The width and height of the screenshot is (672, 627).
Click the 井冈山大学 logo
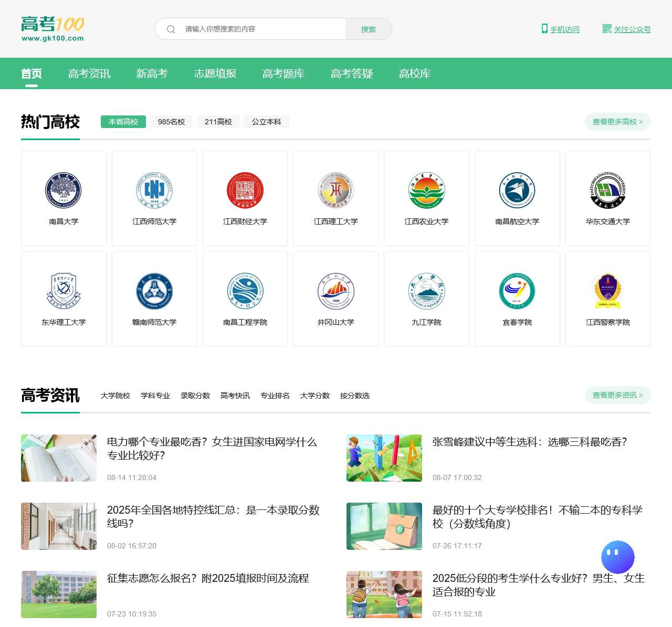(x=336, y=291)
